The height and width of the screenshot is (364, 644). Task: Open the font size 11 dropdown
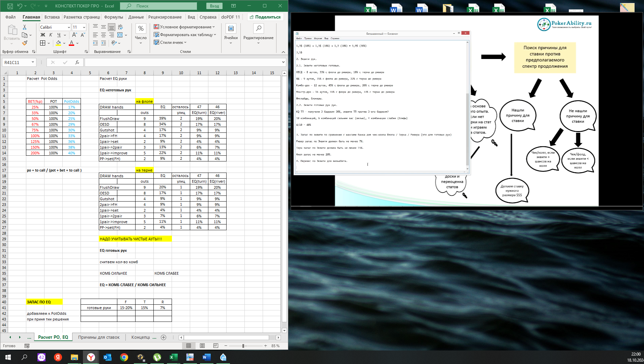[84, 27]
